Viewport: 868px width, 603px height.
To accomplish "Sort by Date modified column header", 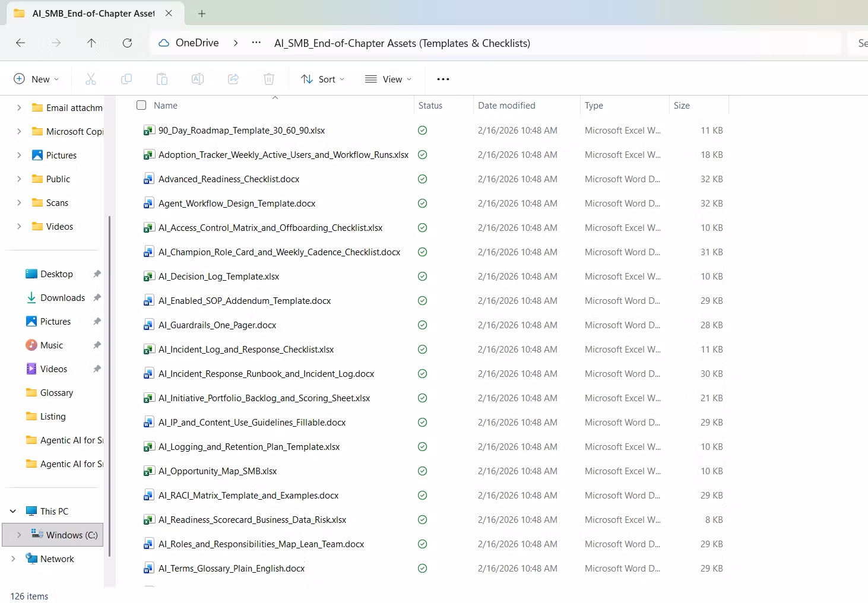I will [x=506, y=105].
